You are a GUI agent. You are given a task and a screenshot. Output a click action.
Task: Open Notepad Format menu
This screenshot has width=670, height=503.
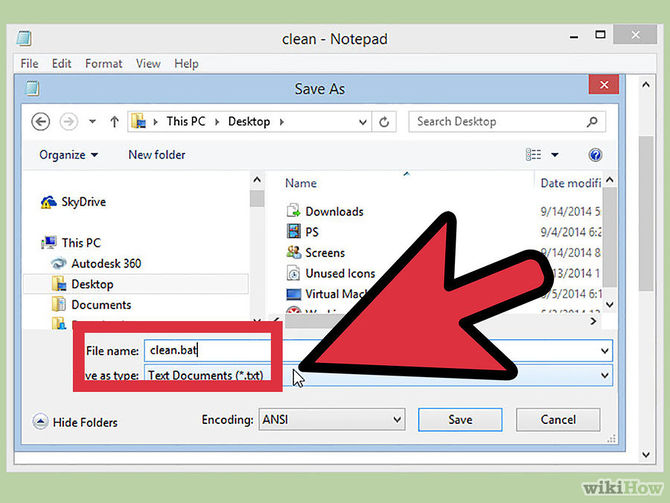point(103,64)
